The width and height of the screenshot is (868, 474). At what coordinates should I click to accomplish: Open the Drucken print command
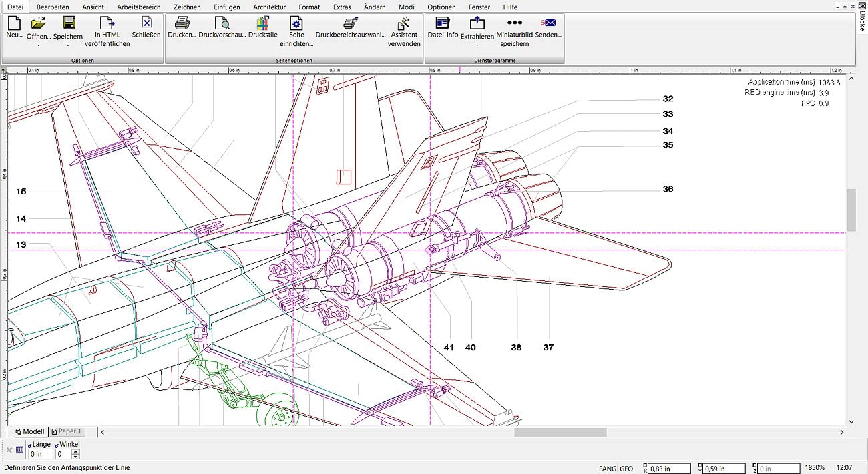(182, 28)
